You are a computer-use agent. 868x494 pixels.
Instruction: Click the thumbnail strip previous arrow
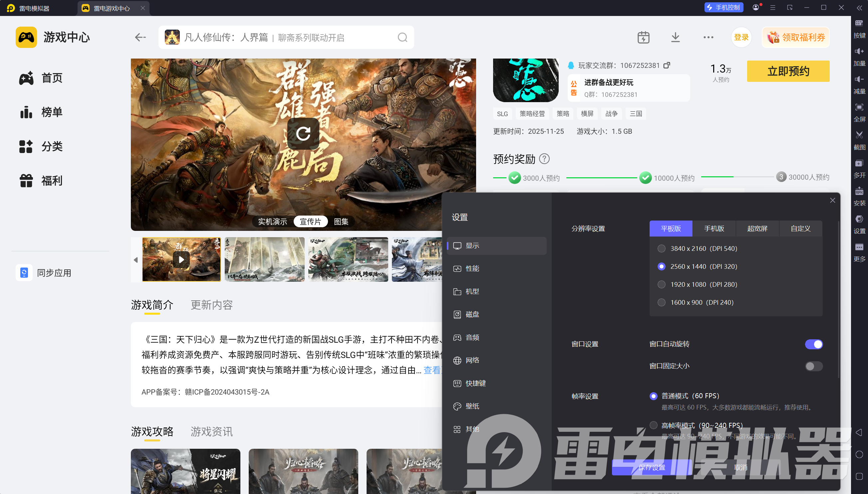pyautogui.click(x=136, y=260)
